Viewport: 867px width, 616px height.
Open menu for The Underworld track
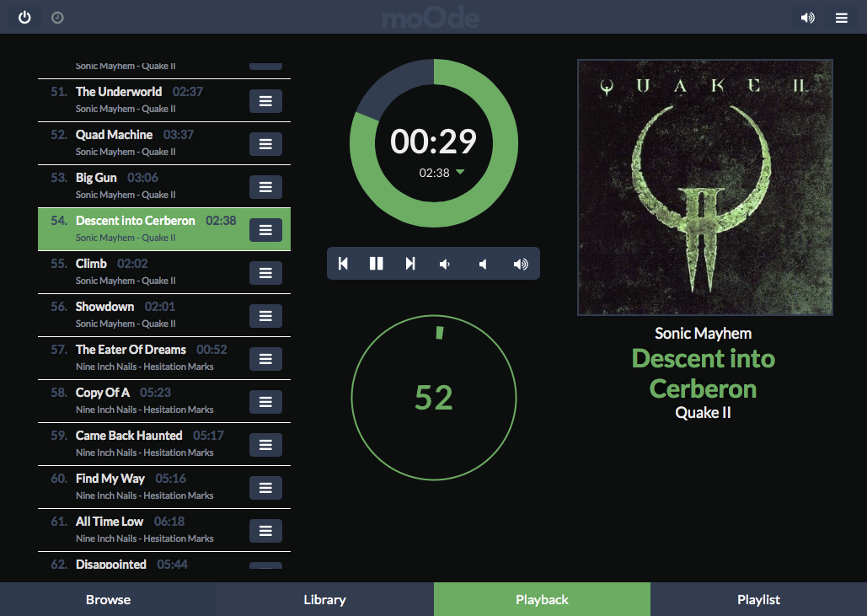(265, 101)
